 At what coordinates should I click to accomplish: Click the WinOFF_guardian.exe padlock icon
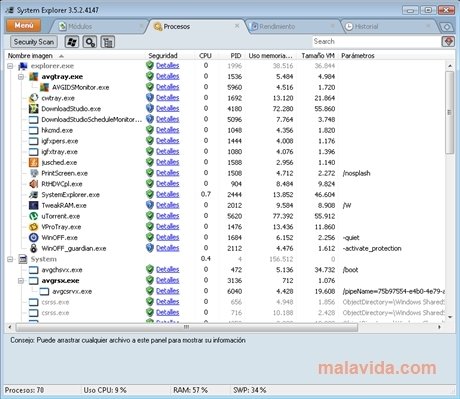(x=33, y=248)
